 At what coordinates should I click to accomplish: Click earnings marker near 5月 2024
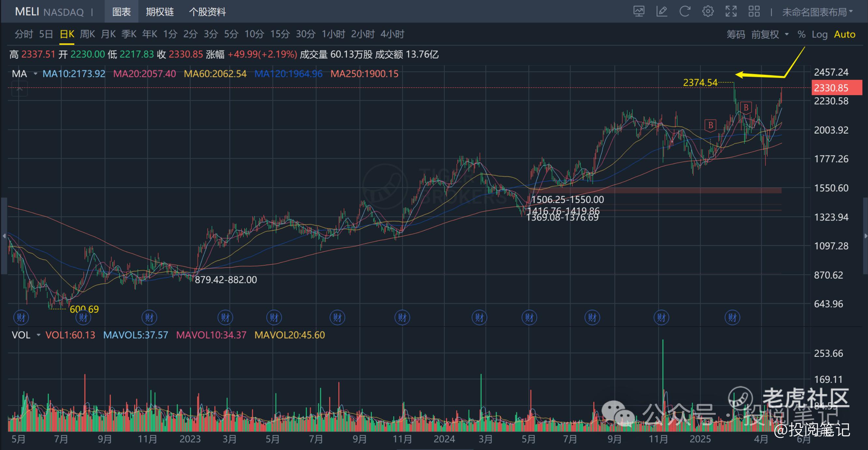pyautogui.click(x=529, y=317)
